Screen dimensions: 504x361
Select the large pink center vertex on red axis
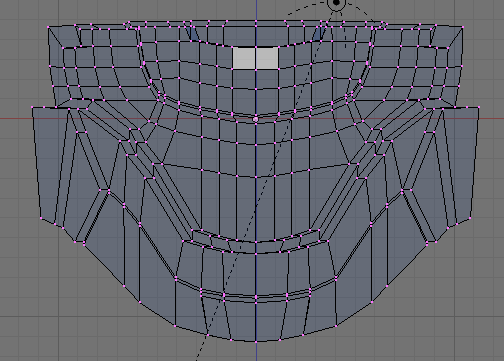click(x=256, y=119)
